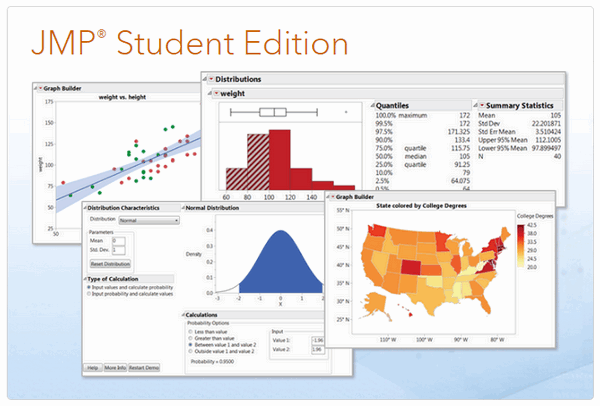The width and height of the screenshot is (600, 406).
Task: Collapse the Summary Statistics disclosure triangle
Action: coord(475,105)
